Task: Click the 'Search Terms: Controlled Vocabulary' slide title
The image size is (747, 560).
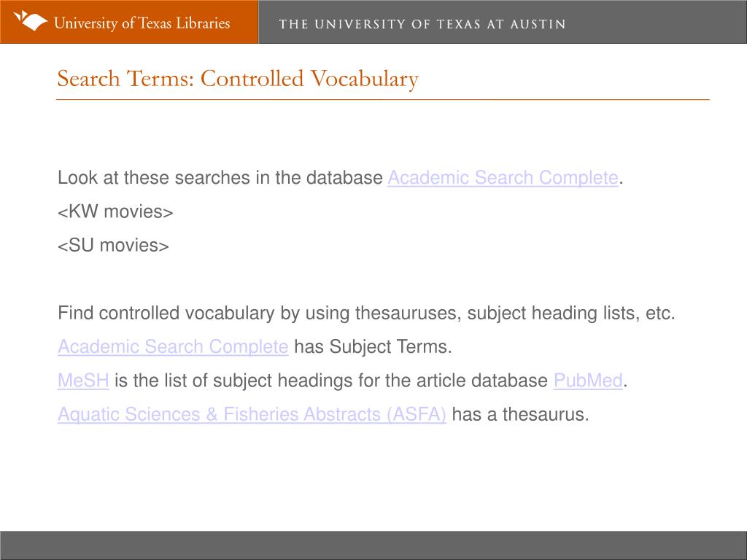Action: pos(238,79)
